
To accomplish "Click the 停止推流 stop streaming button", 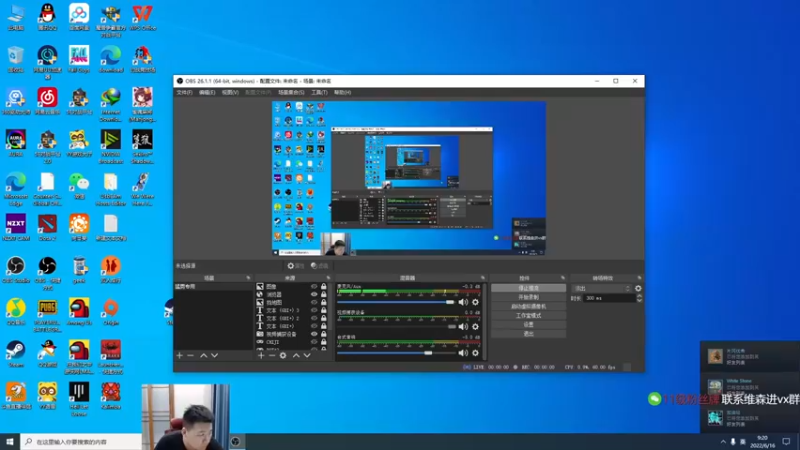I will pos(529,288).
